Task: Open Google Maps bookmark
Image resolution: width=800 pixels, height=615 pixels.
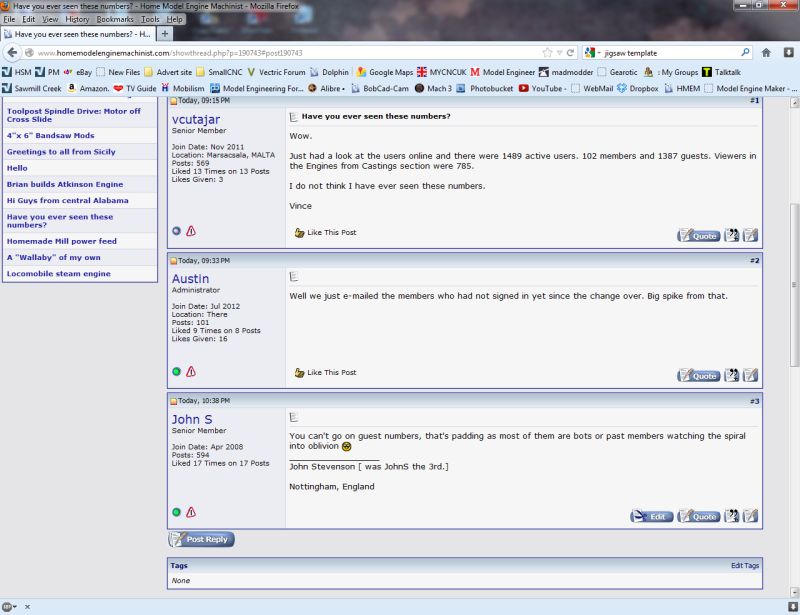Action: click(385, 72)
